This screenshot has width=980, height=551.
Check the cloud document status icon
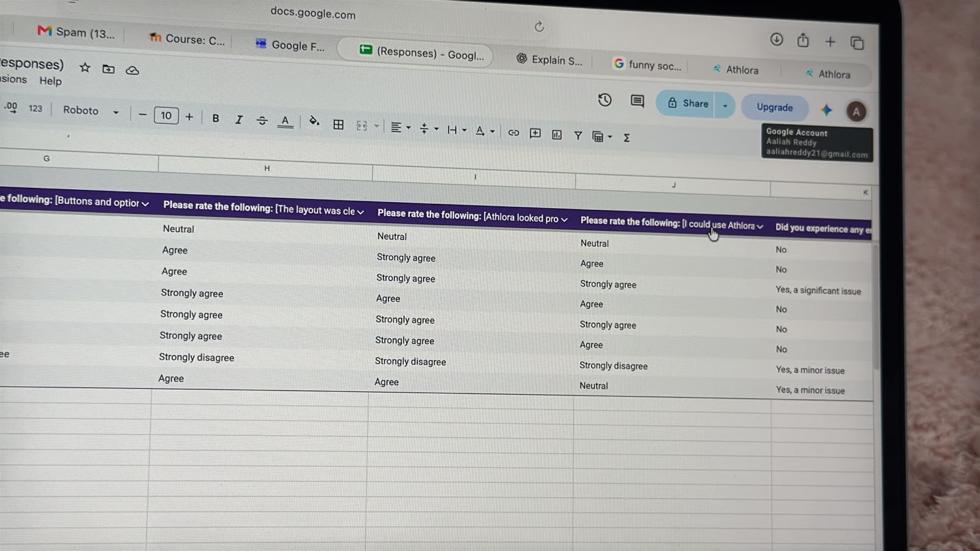132,70
